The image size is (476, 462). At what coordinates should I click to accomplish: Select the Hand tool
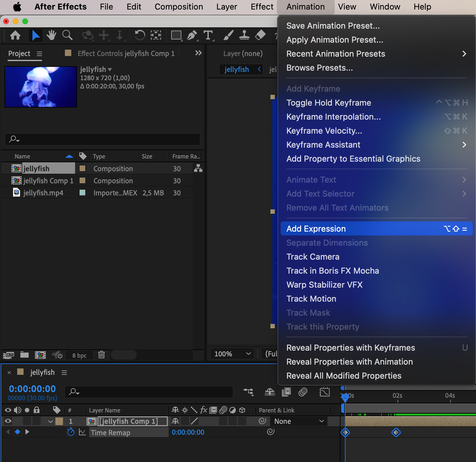[x=51, y=35]
